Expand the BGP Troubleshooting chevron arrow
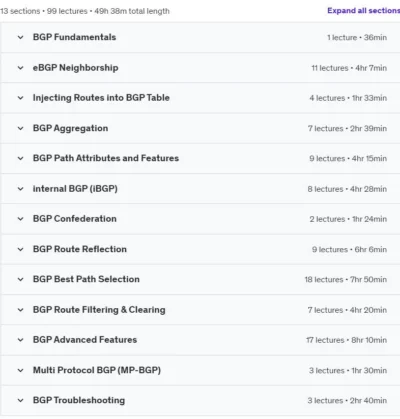Image resolution: width=400 pixels, height=419 pixels. coord(21,400)
